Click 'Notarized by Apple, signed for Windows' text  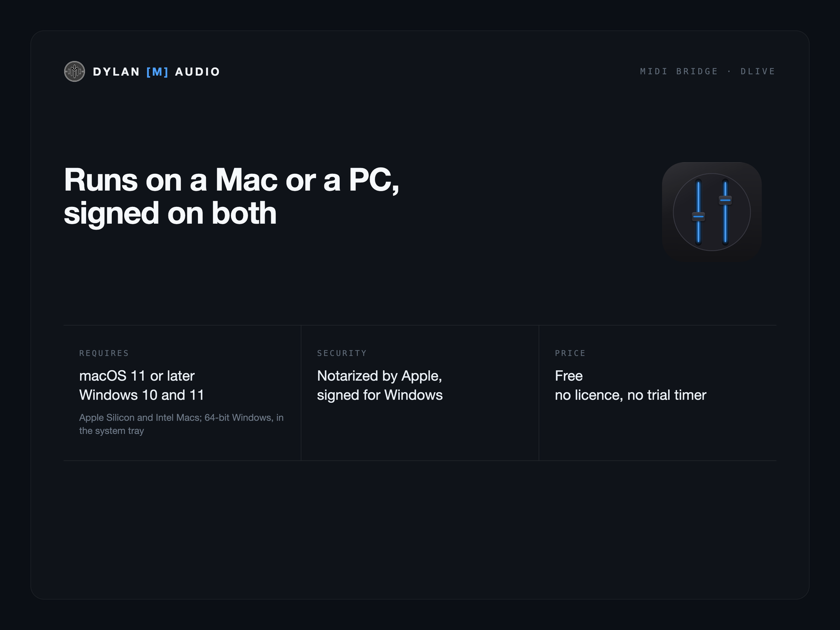click(380, 385)
